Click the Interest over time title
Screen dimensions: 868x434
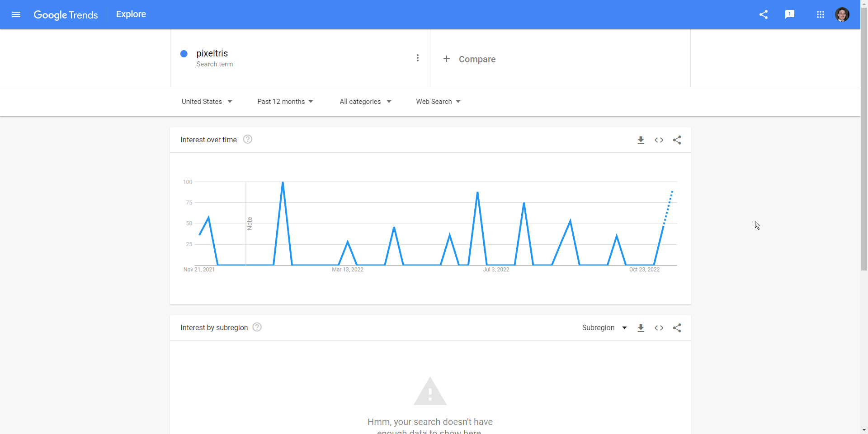pos(208,140)
